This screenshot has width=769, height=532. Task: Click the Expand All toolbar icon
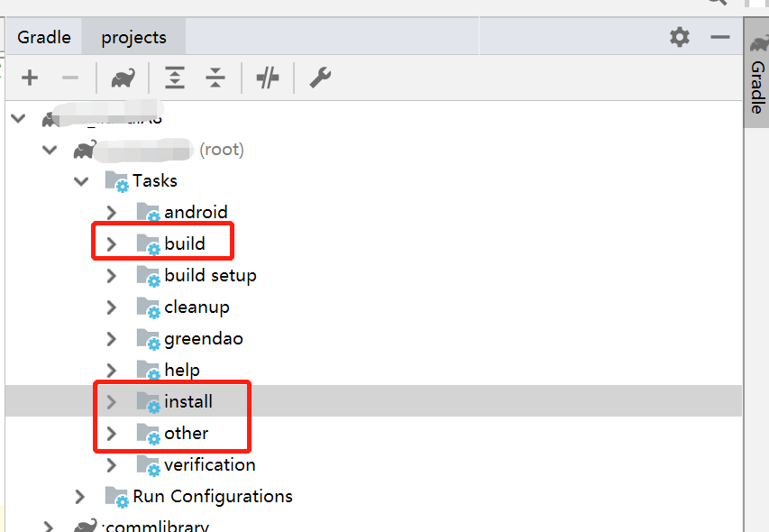pyautogui.click(x=175, y=78)
